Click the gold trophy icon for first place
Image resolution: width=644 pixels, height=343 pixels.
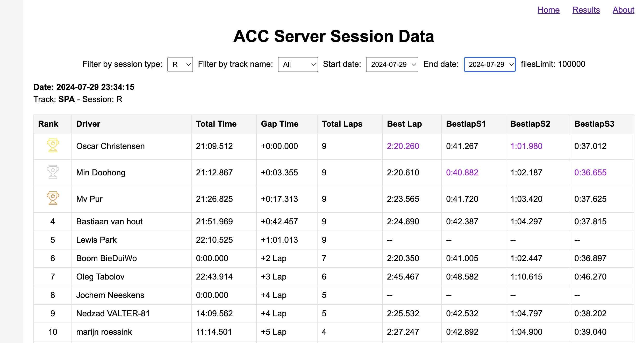(x=53, y=146)
